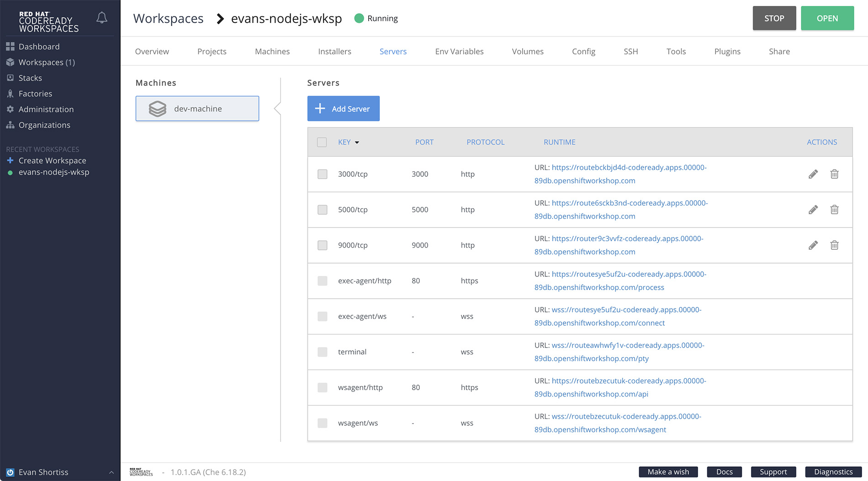Open the Docs footer button

(725, 472)
